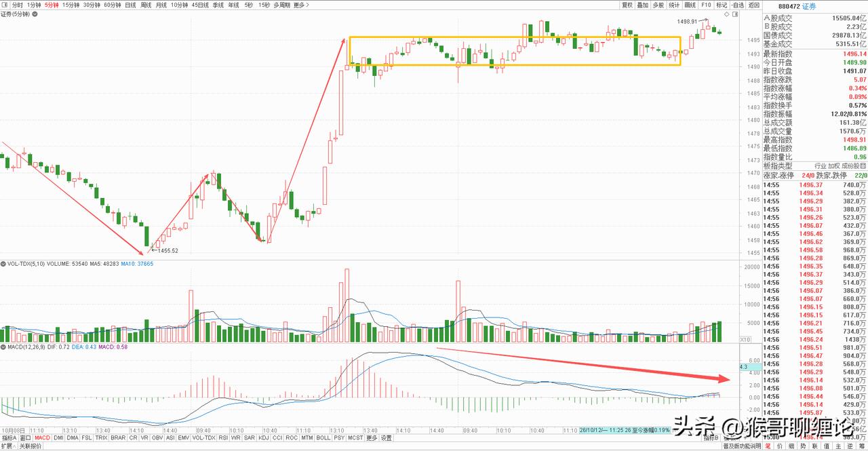Open the 关联报价 related quotes tab
Screen dimensions: 868x451
[31, 446]
